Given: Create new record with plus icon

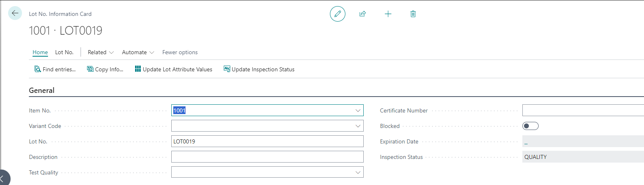Looking at the screenshot, I should pos(388,14).
